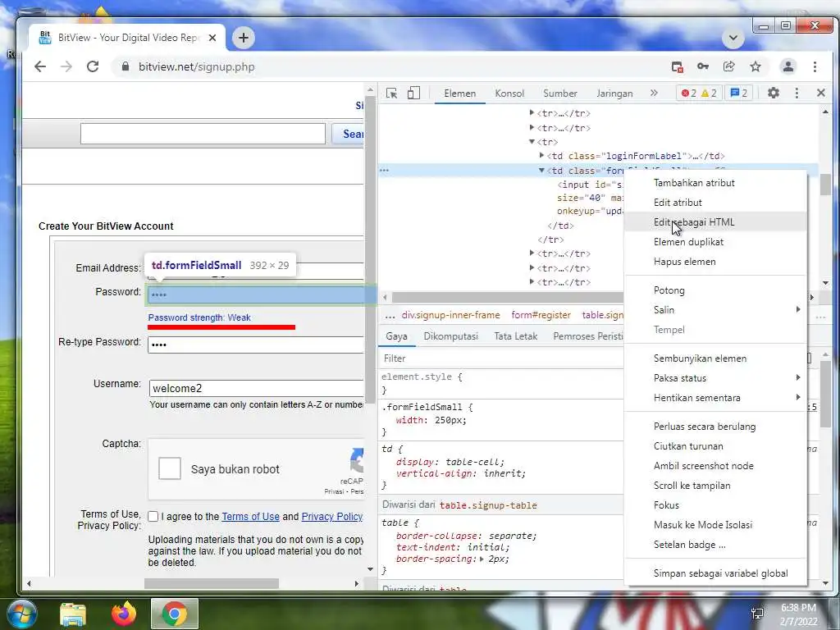Click the Re-type Password field

pyautogui.click(x=256, y=345)
